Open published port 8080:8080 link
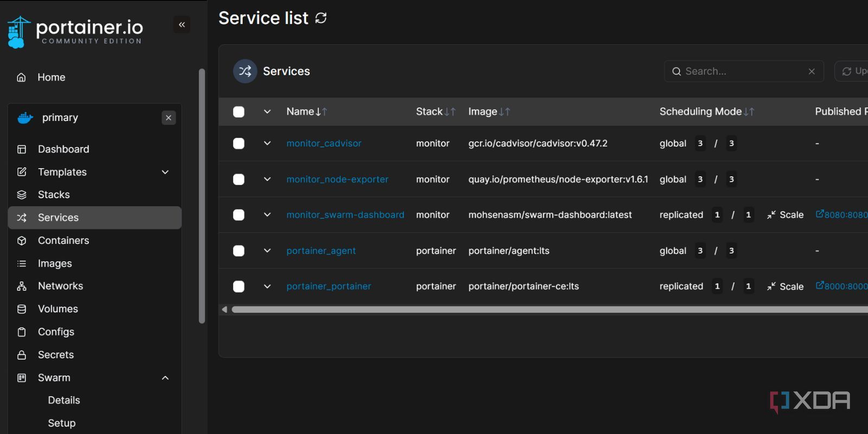This screenshot has width=868, height=434. pos(841,215)
